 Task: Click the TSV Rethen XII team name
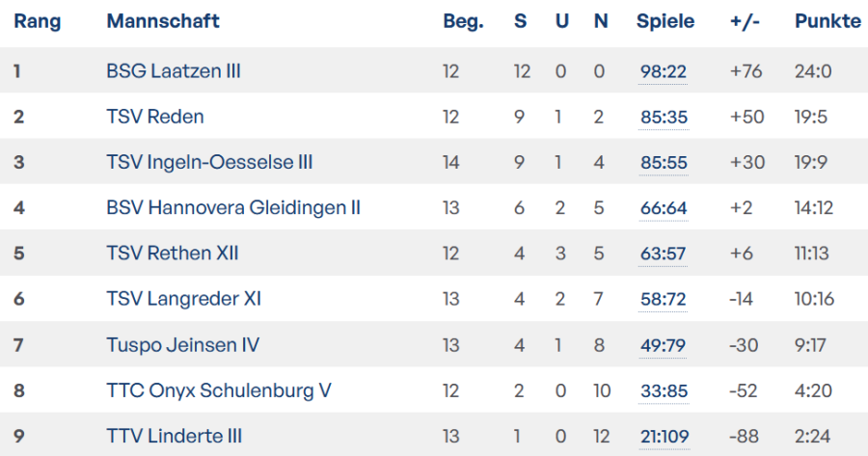pyautogui.click(x=173, y=254)
